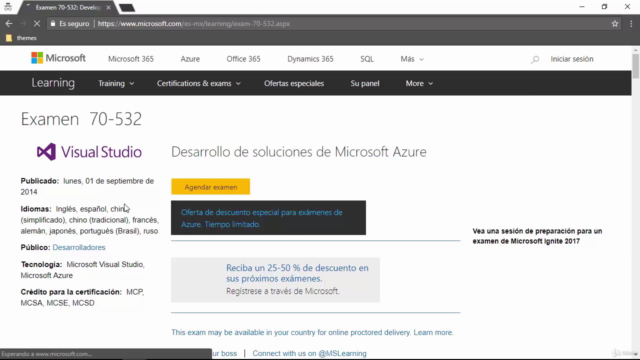640x360 pixels.
Task: Click the Agendar examen button
Action: pos(211,187)
